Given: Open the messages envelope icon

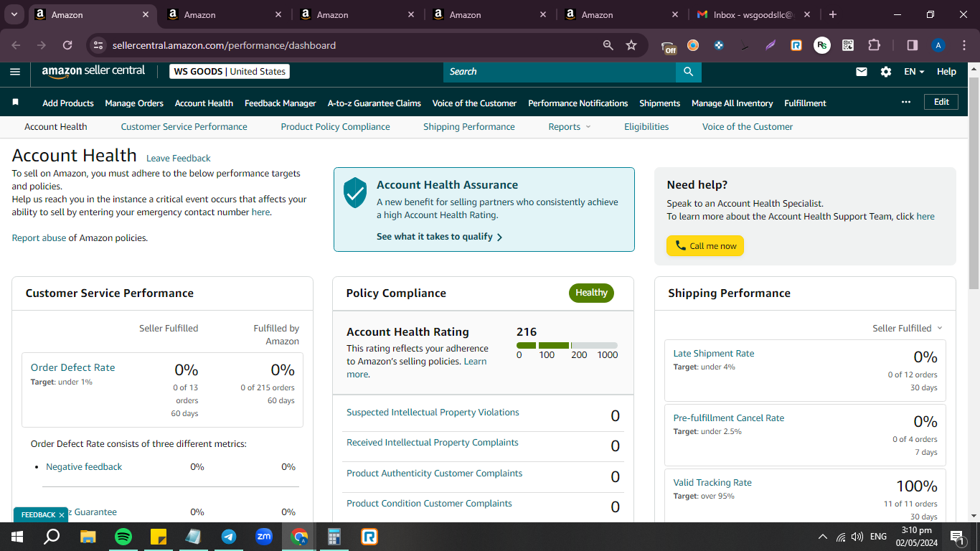Looking at the screenshot, I should pyautogui.click(x=862, y=72).
